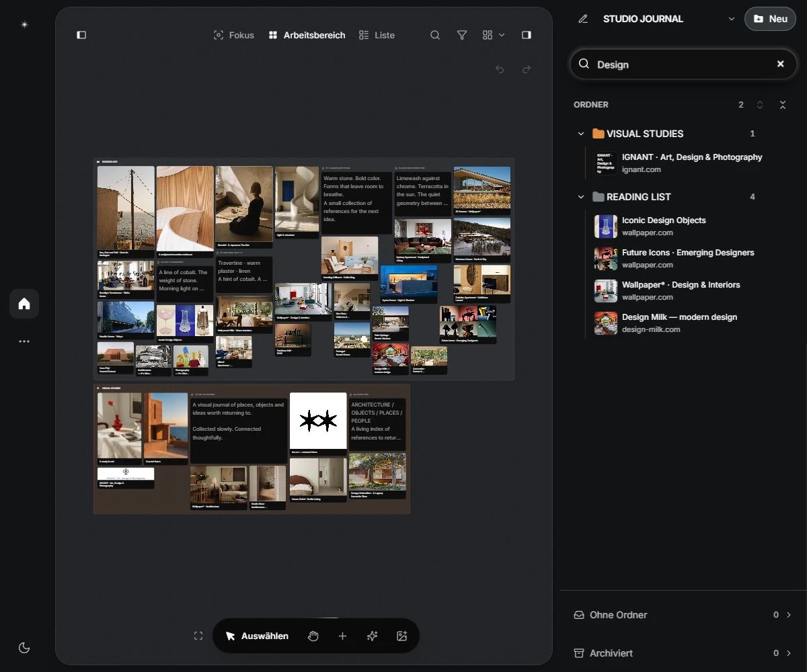Toggle the left sidebar panel icon
This screenshot has width=807, height=672.
[x=81, y=35]
